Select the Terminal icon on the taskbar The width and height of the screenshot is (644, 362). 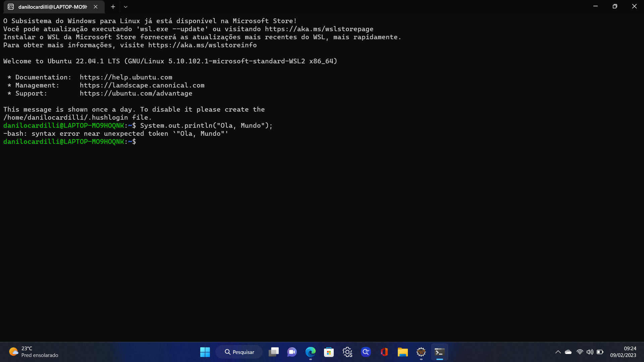coord(440,352)
